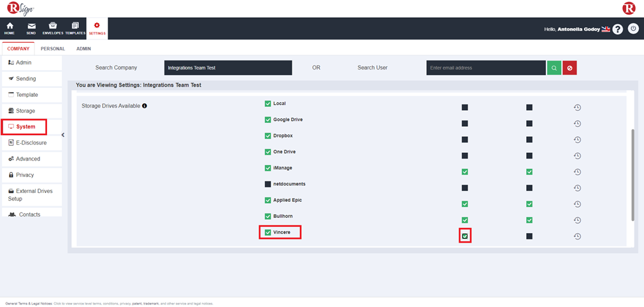Open the Settings gear icon

[x=97, y=28]
